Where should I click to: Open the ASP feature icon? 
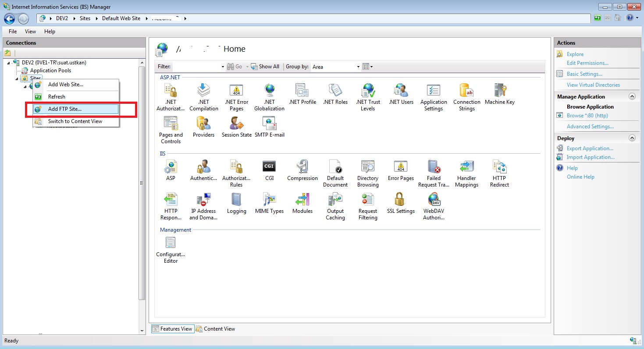171,170
